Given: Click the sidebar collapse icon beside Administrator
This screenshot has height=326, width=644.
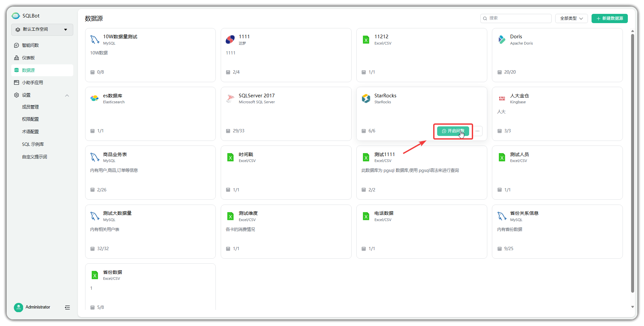Looking at the screenshot, I should click(x=67, y=308).
